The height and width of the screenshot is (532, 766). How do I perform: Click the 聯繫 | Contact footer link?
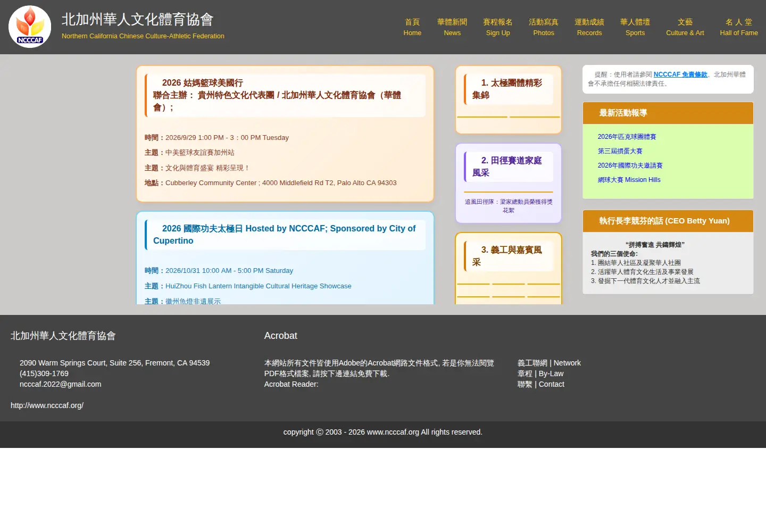click(x=541, y=384)
